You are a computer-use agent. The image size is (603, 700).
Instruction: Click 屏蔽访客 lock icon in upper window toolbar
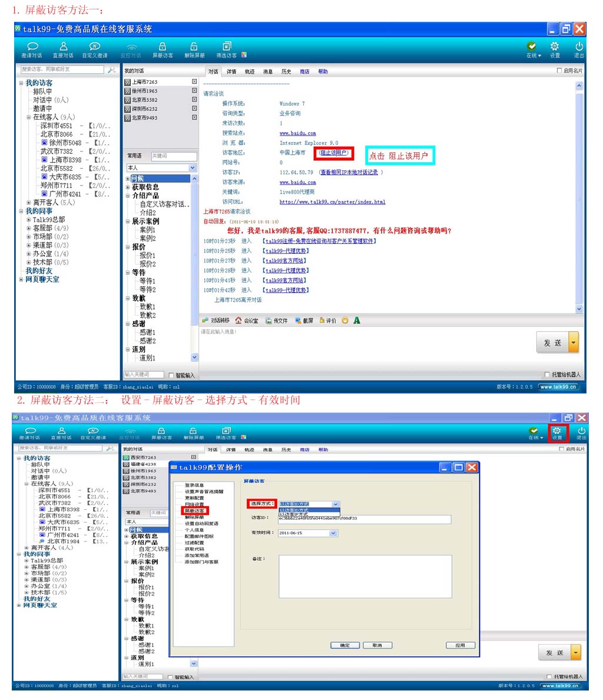(163, 47)
